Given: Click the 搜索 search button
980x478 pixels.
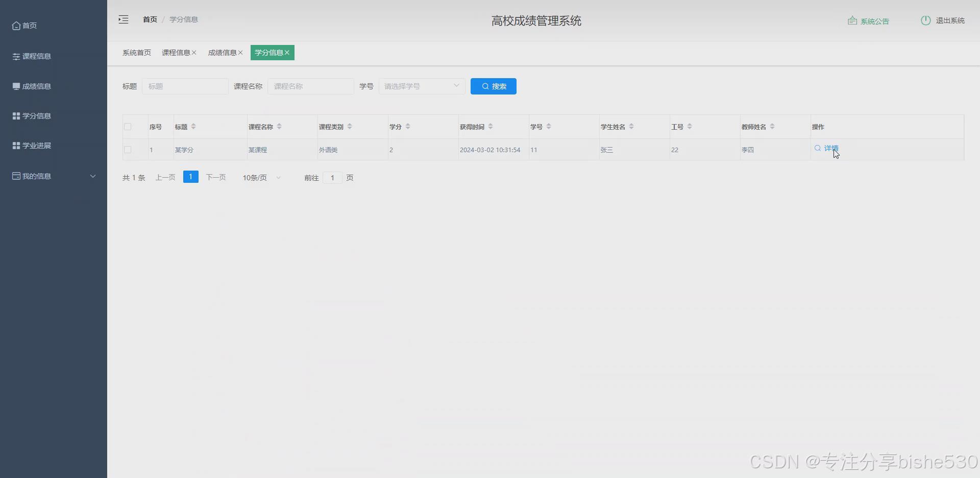Looking at the screenshot, I should pos(494,86).
